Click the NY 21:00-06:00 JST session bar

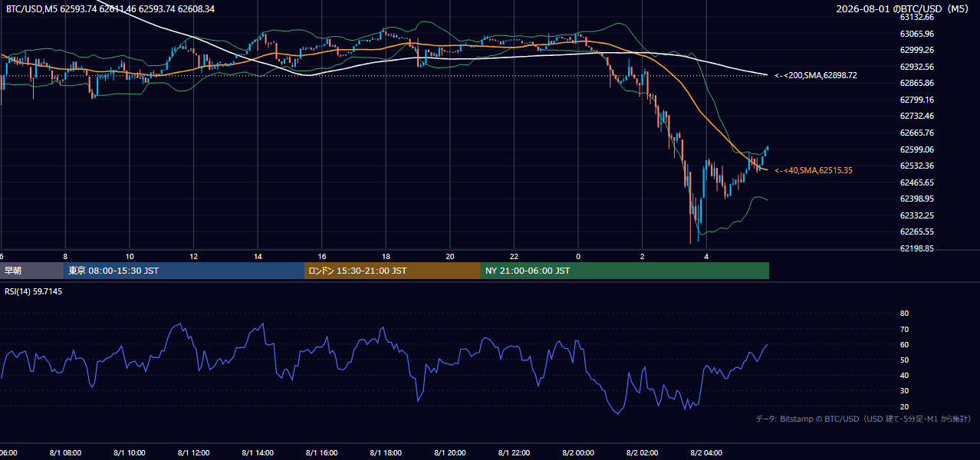point(625,271)
